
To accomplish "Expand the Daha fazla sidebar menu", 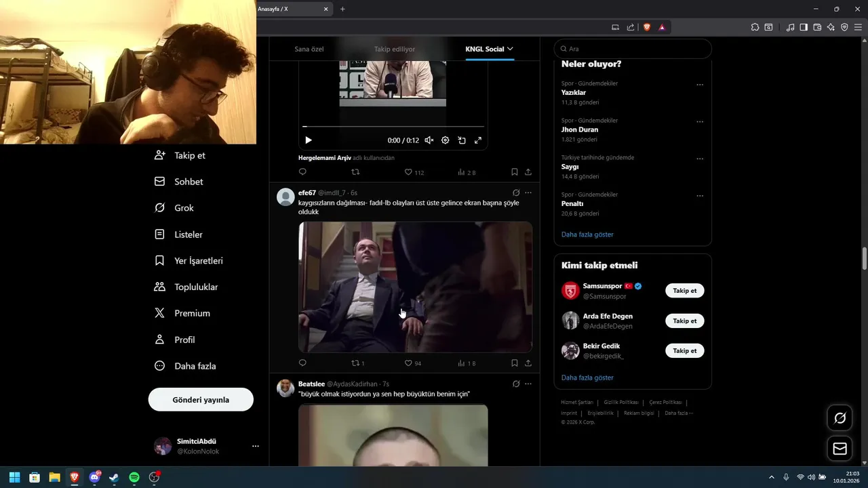I will pyautogui.click(x=185, y=366).
